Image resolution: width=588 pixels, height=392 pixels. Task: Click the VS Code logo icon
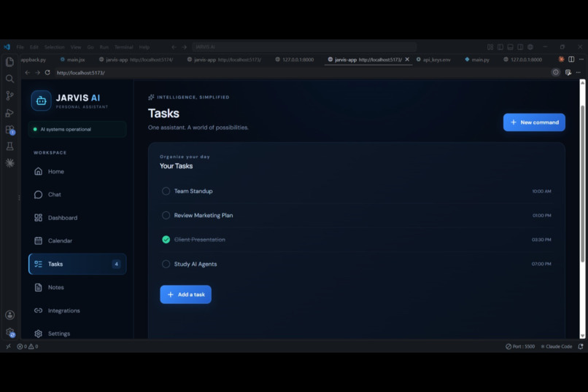[7, 47]
